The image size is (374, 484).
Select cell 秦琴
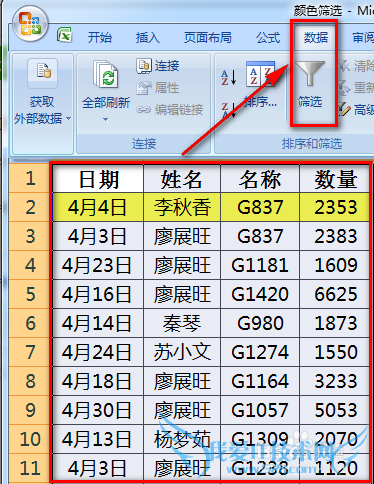pyautogui.click(x=182, y=323)
